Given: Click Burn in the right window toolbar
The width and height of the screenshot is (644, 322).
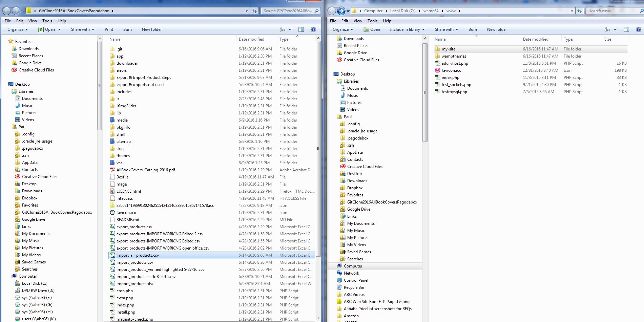Looking at the screenshot, I should click(x=473, y=29).
